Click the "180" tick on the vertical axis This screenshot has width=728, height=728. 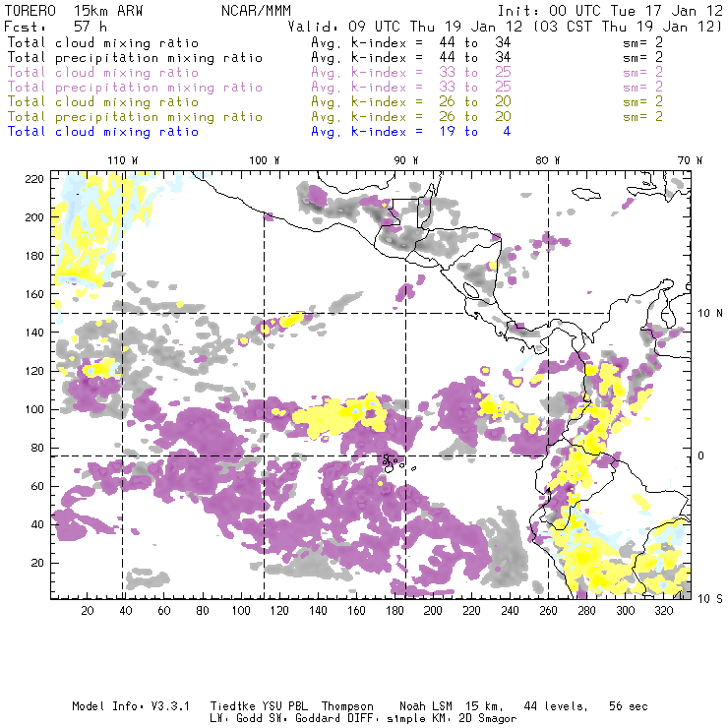(33, 256)
